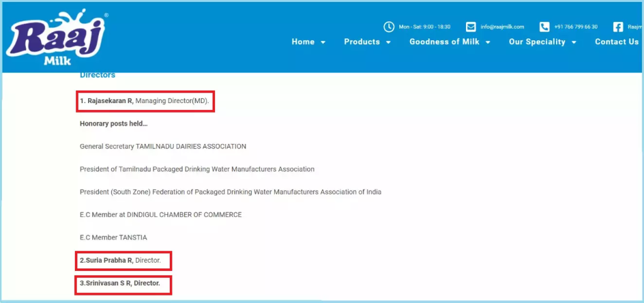Click the Suria Prabha R, Director text
This screenshot has height=303, width=644.
pyautogui.click(x=120, y=260)
